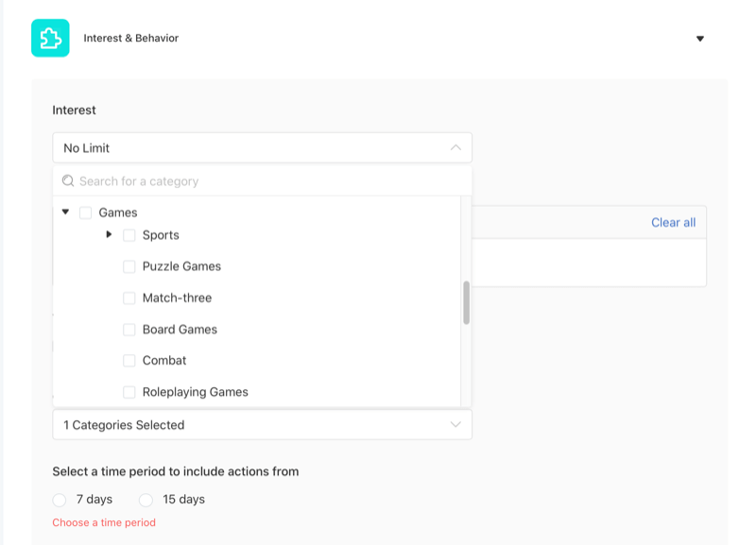Check the Sports checkbox
Image resolution: width=756 pixels, height=545 pixels.
[x=129, y=235]
